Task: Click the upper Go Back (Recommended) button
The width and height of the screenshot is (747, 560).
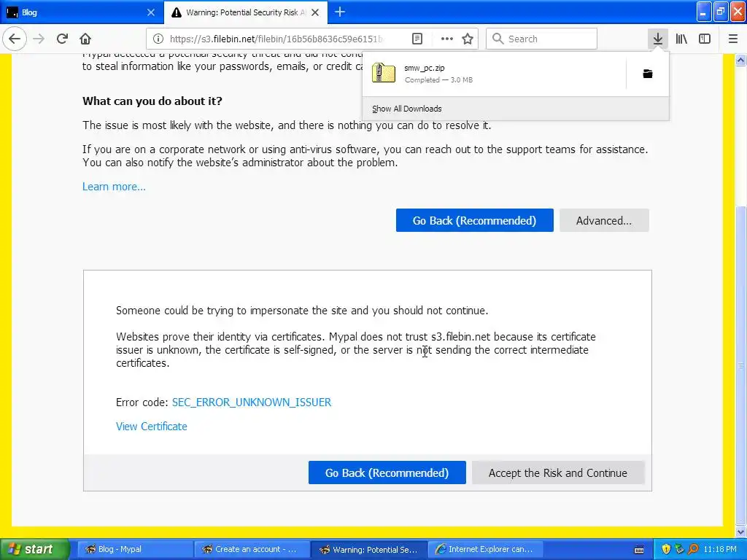Action: pyautogui.click(x=474, y=220)
